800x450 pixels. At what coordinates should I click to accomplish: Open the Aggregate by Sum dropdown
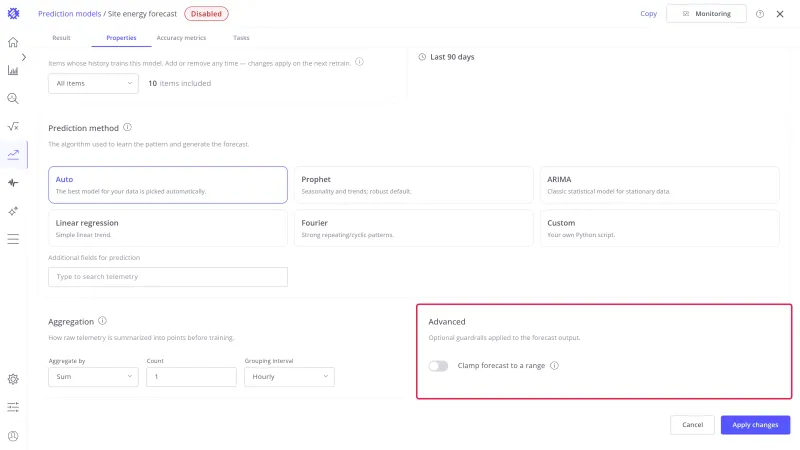point(93,377)
